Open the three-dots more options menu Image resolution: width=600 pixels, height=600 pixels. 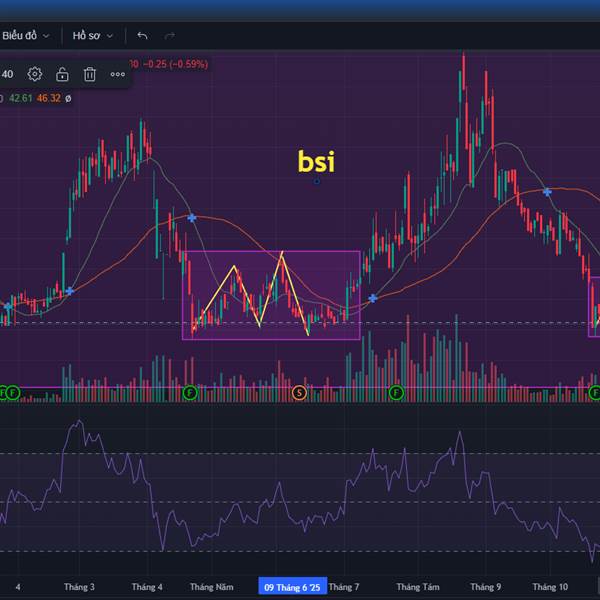pyautogui.click(x=117, y=74)
